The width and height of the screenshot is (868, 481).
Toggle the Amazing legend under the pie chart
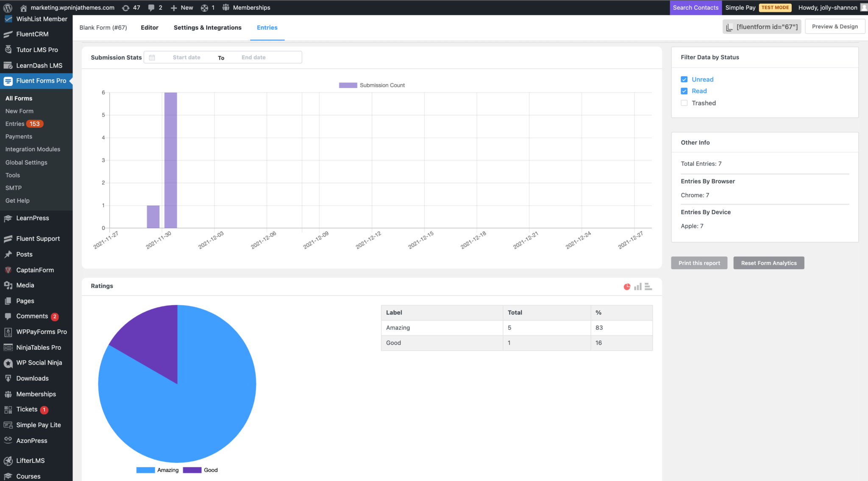pos(159,470)
